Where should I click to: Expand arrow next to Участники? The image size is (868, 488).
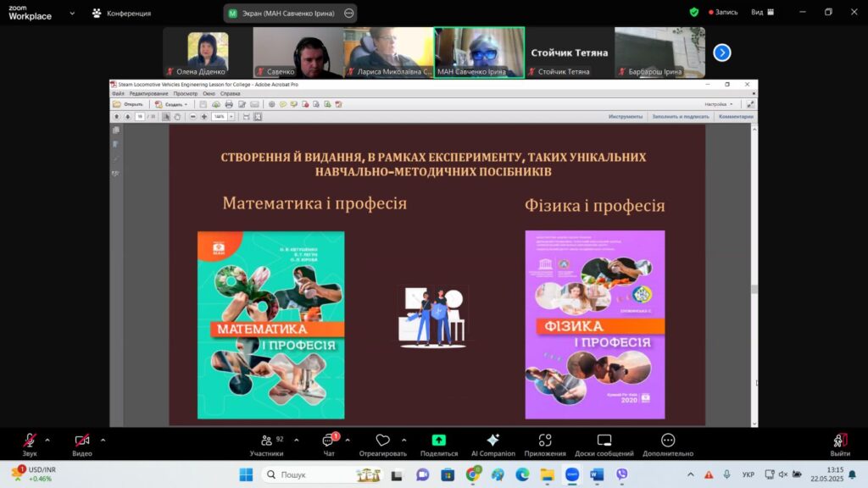point(296,441)
